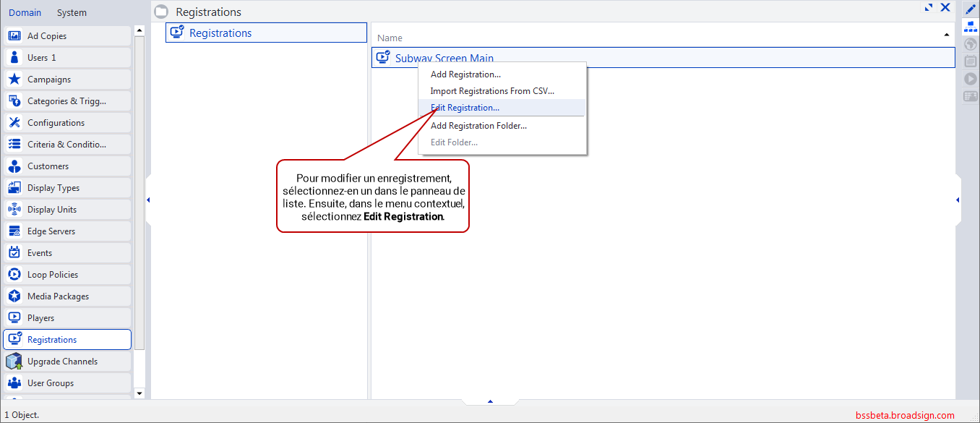Expand the bottom panel using up arrow
The height and width of the screenshot is (423, 980).
(x=490, y=401)
